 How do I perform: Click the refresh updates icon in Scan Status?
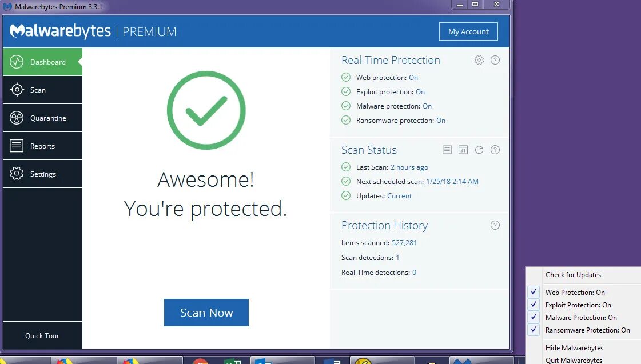(x=479, y=150)
